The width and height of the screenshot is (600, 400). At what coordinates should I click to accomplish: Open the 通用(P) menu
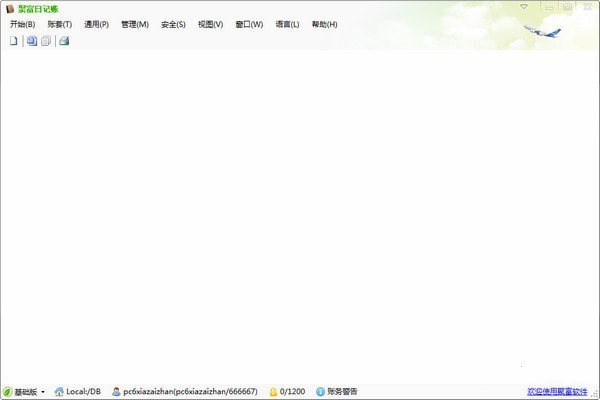point(96,24)
